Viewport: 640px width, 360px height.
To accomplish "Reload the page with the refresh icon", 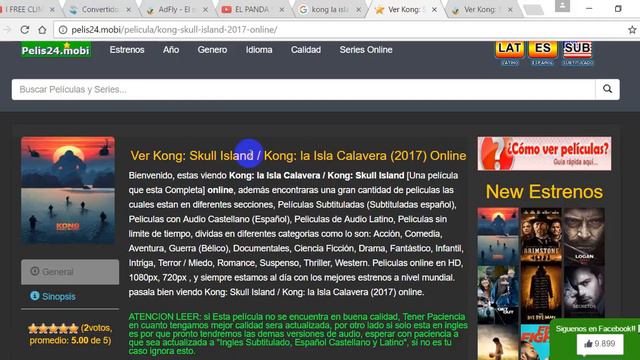I will [x=24, y=30].
